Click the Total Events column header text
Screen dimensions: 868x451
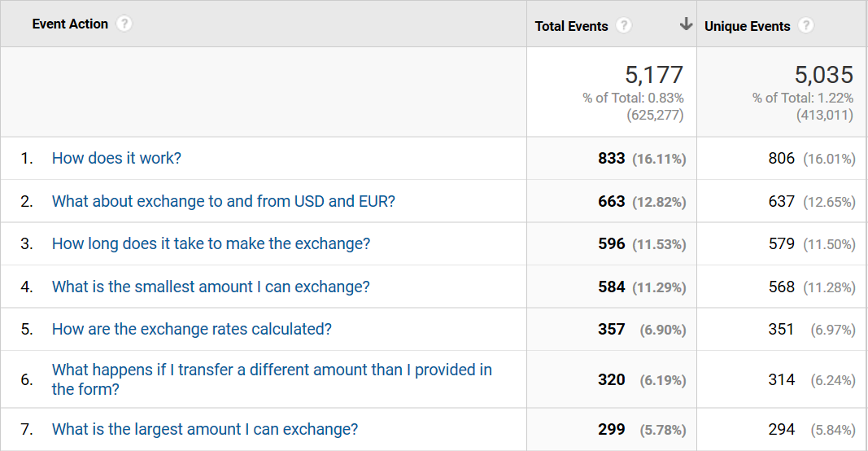coord(571,26)
